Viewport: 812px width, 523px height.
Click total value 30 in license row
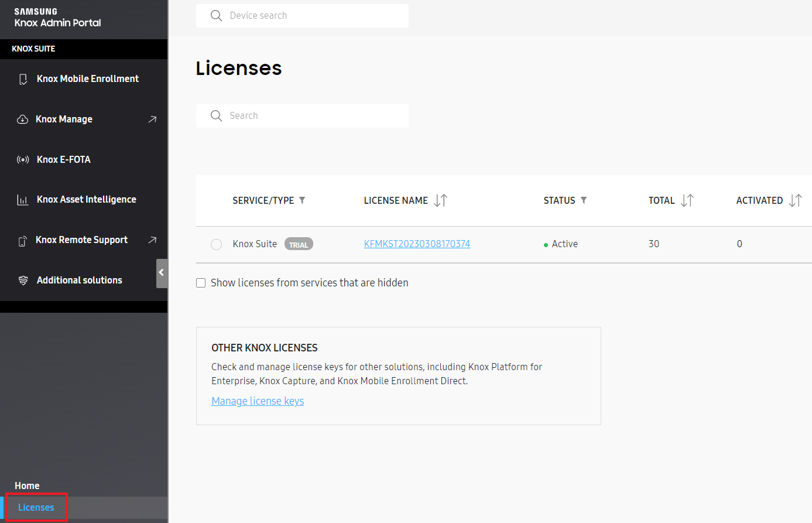(x=654, y=244)
